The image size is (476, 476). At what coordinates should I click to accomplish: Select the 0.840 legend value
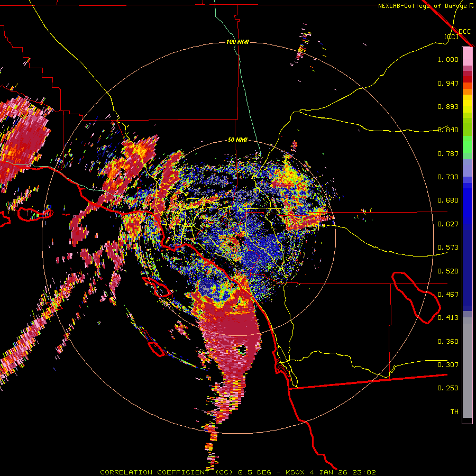448,130
